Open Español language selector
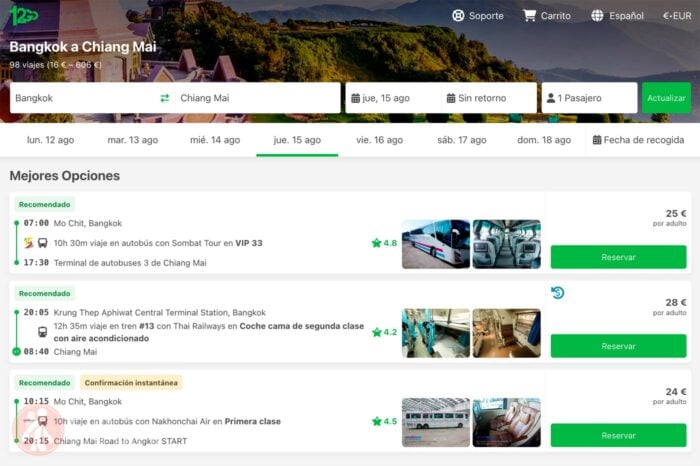 click(x=617, y=16)
